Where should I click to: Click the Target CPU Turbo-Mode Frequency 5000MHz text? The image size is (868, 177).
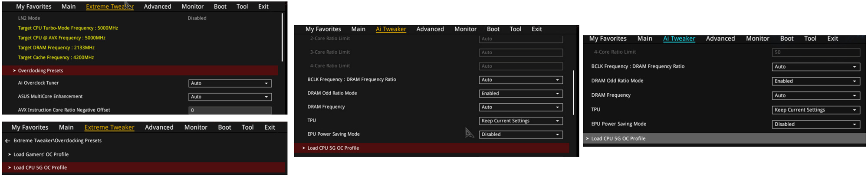[x=68, y=28]
